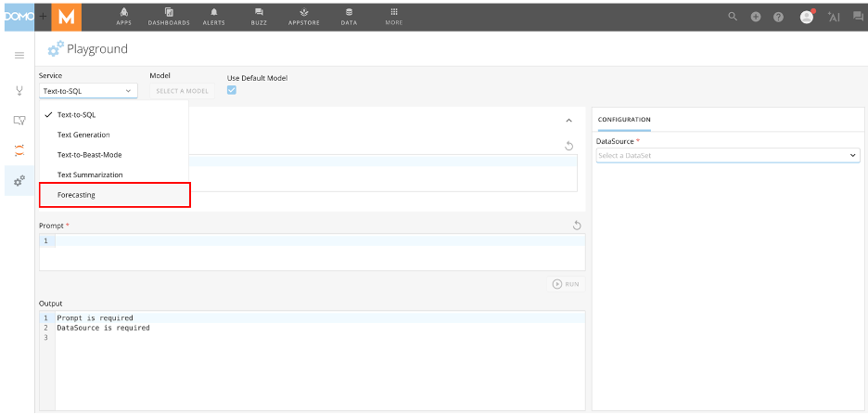Image resolution: width=868 pixels, height=414 pixels.
Task: Choose Text Summarization from service list
Action: pos(114,175)
